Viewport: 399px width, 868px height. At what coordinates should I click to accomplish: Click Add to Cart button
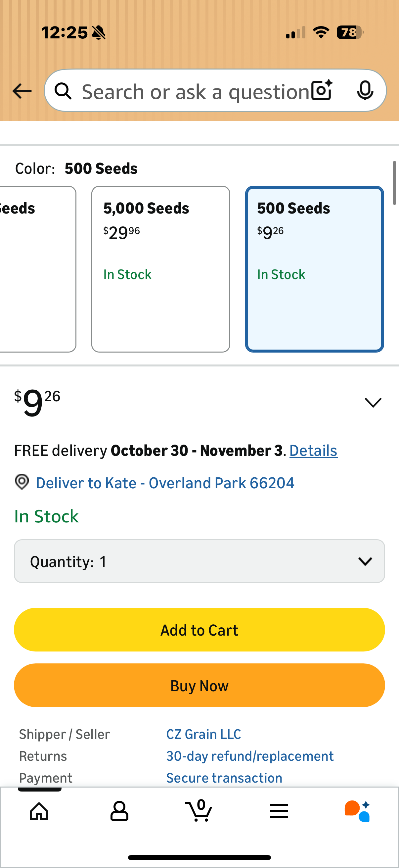tap(199, 630)
